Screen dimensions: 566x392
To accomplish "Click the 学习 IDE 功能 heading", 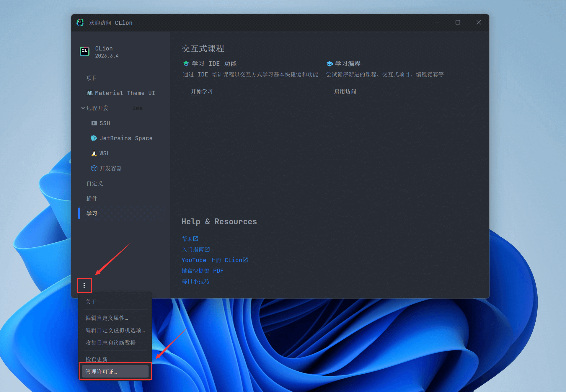I will 214,64.
